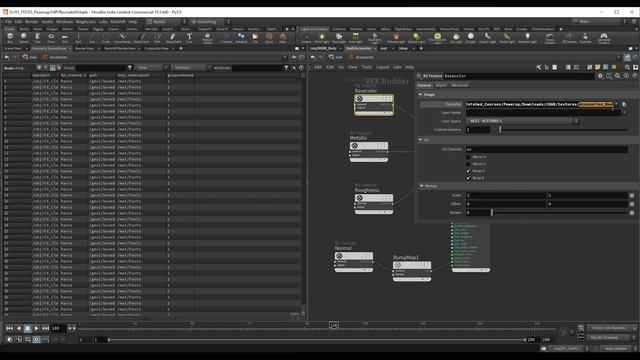Select the Point Light shelf tool

(322, 38)
